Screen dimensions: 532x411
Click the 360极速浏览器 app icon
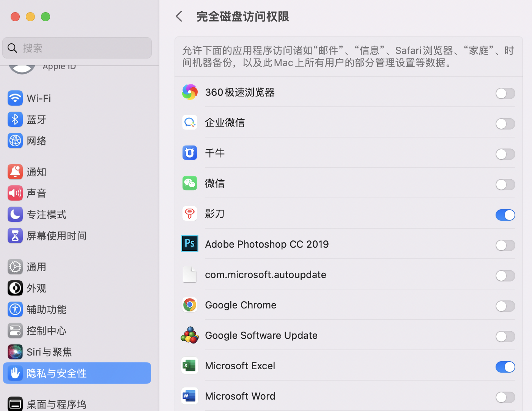(x=190, y=92)
